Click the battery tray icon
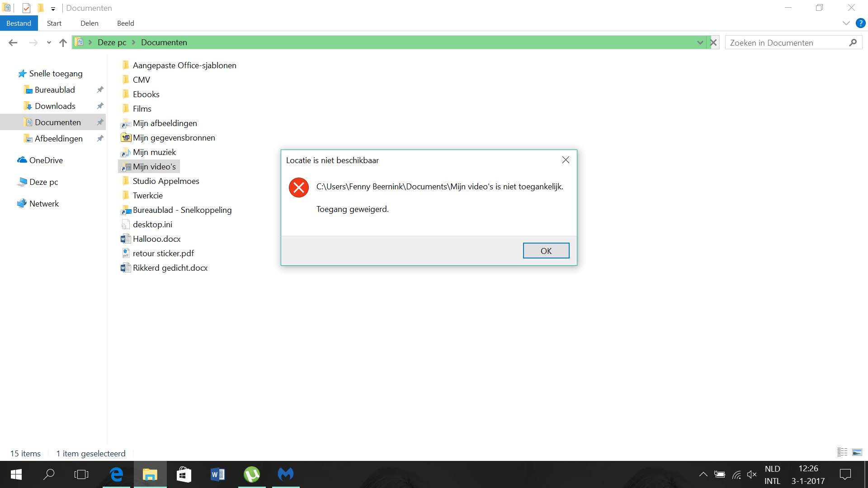Viewport: 868px width, 488px height. click(x=720, y=474)
